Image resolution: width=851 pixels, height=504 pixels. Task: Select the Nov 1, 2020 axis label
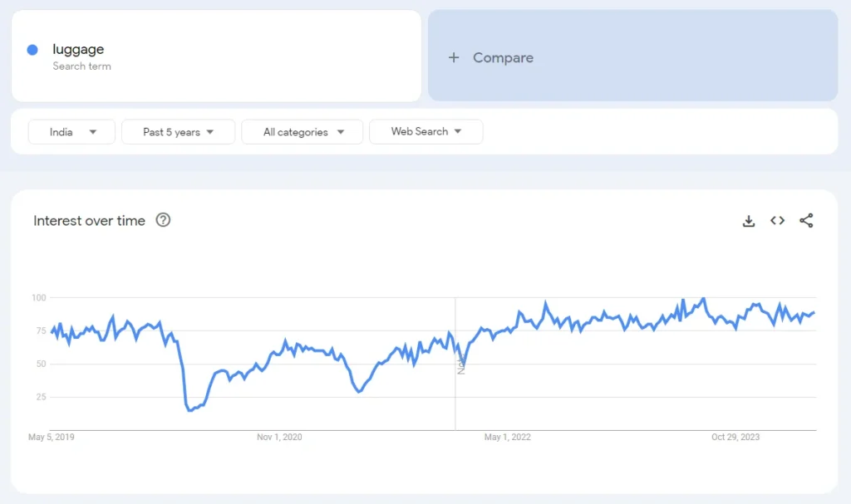coord(279,437)
